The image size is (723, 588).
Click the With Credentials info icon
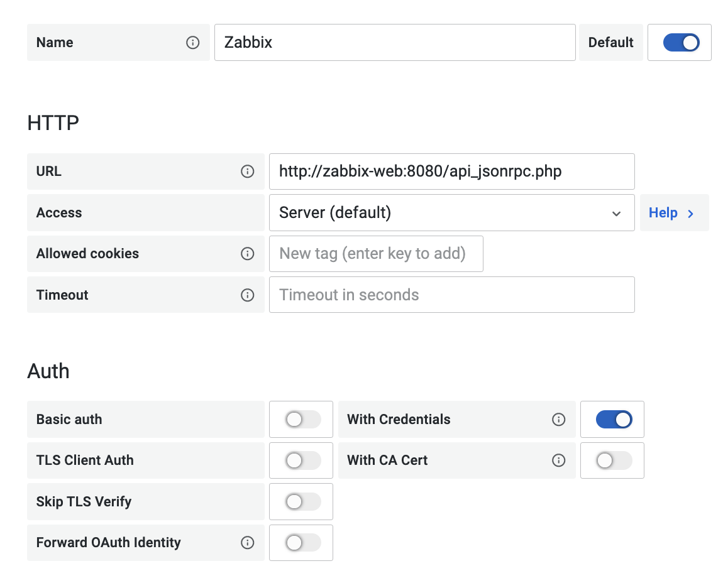click(558, 420)
